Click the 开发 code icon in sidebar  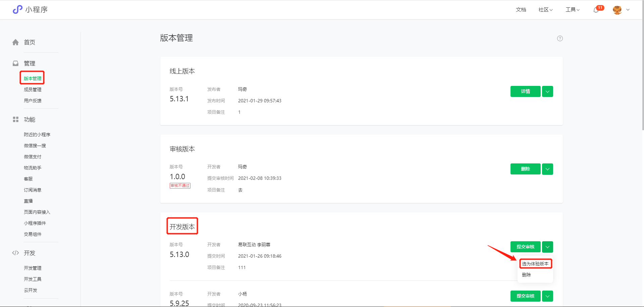pyautogui.click(x=15, y=253)
